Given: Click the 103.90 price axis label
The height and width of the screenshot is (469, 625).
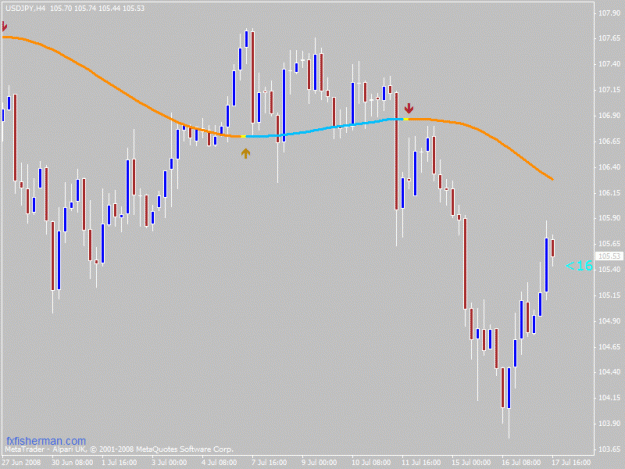Looking at the screenshot, I should 609,423.
